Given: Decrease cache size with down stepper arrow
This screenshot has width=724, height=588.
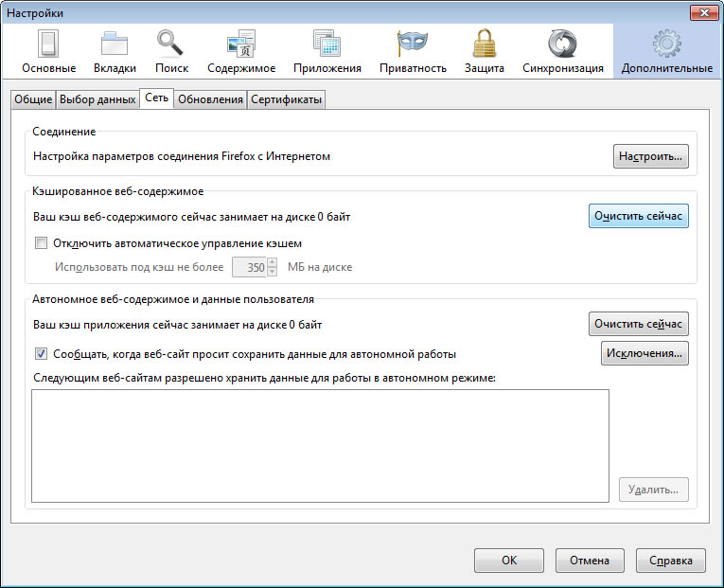Looking at the screenshot, I should (272, 272).
